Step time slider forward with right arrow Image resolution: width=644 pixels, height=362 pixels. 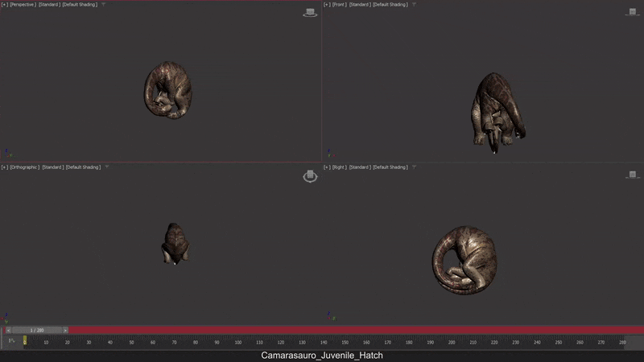tap(65, 331)
